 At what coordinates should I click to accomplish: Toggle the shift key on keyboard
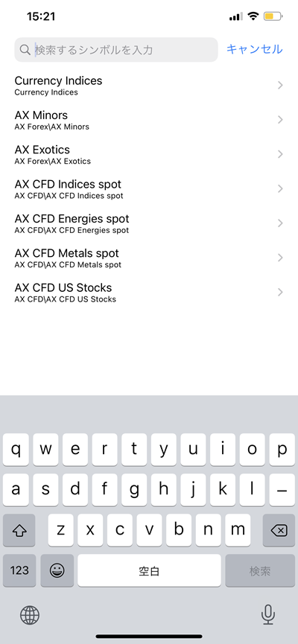point(19,530)
